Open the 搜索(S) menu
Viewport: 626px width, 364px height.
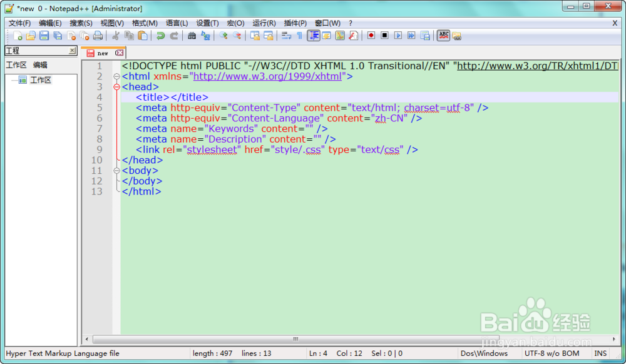pos(81,23)
